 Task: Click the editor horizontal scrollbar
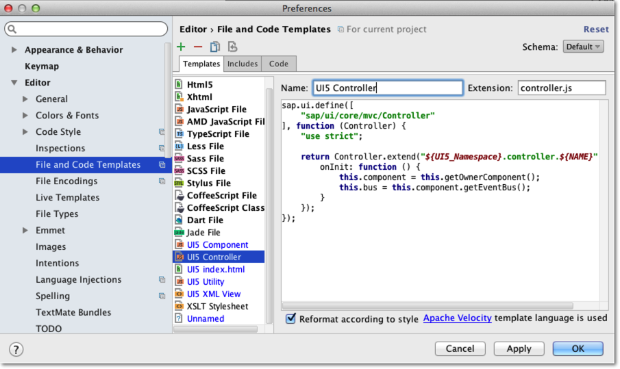click(427, 306)
